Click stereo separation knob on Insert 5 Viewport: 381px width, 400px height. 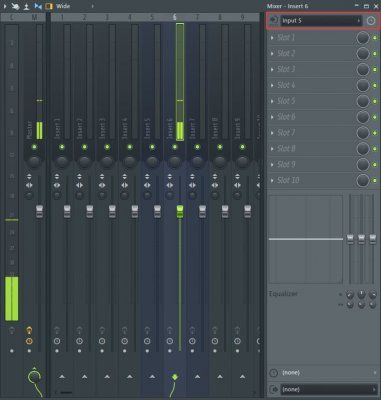coord(147,195)
